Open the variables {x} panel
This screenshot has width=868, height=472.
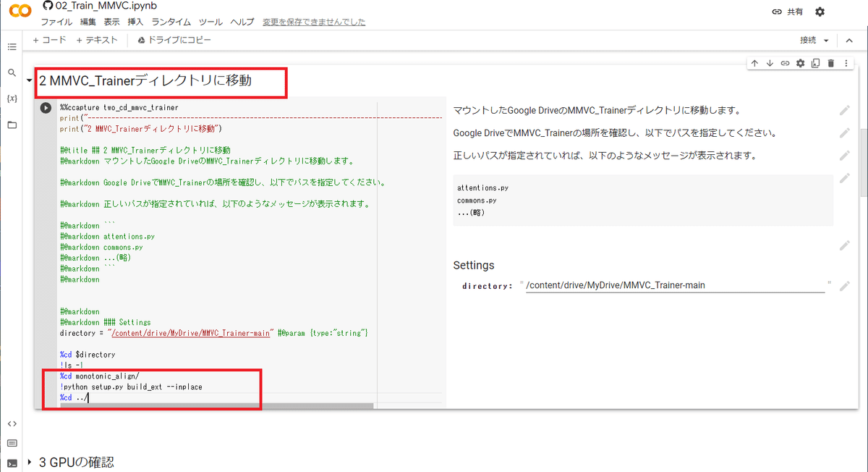point(12,98)
